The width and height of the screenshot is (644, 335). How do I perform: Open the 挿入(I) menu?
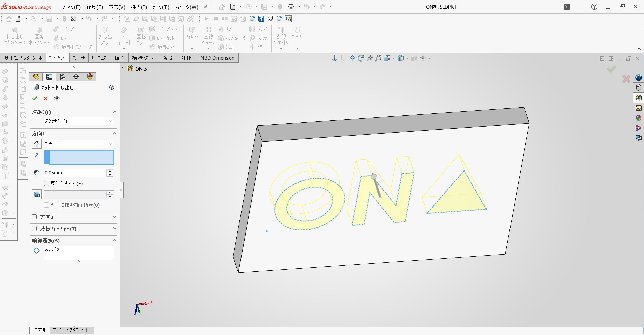[139, 7]
